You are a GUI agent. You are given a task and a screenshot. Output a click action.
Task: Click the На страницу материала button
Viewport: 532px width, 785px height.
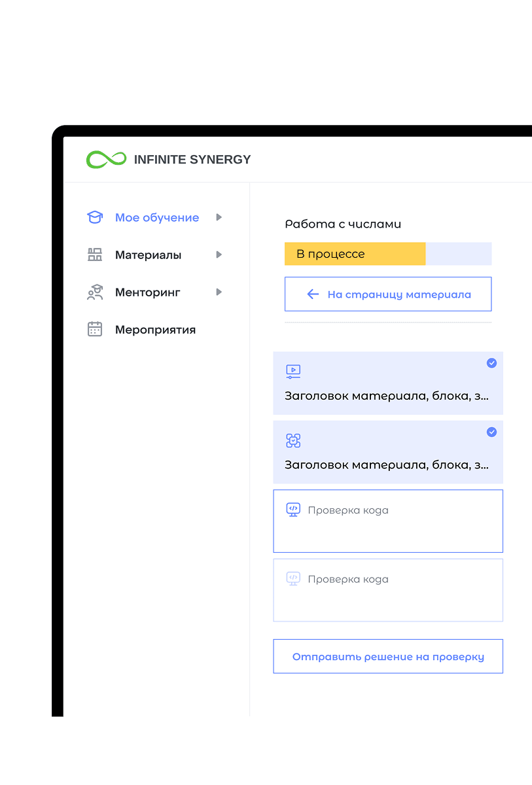(x=388, y=294)
